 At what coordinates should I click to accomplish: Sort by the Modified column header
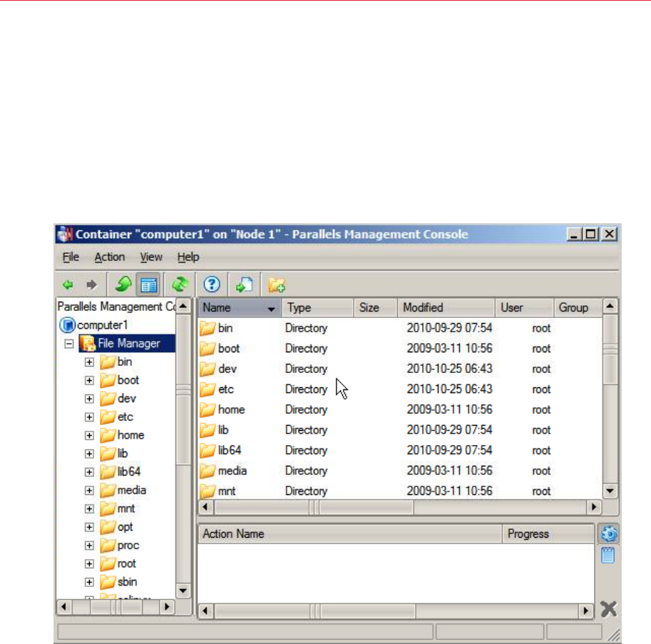[446, 307]
